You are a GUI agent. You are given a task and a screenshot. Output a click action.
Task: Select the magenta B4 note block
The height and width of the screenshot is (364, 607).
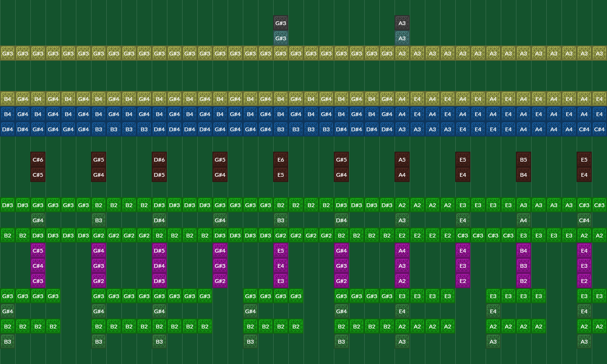coord(524,251)
